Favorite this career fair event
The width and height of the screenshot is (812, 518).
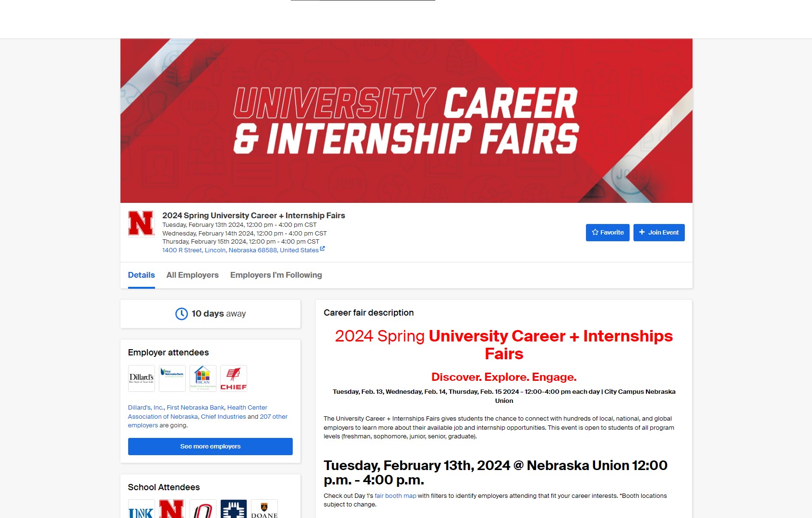(x=608, y=233)
